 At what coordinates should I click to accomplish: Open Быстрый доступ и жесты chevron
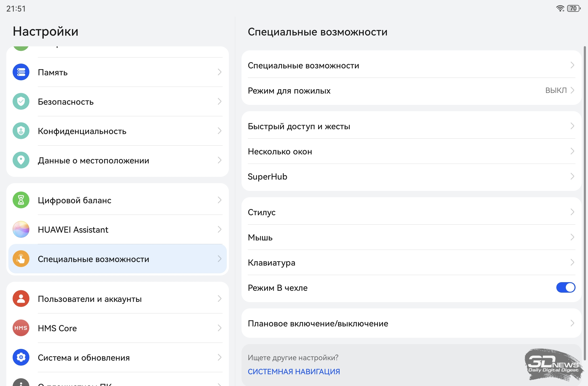[x=572, y=126]
